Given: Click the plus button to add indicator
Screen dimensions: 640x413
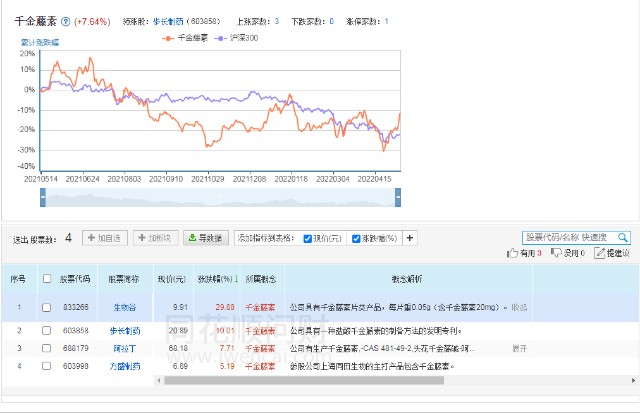Looking at the screenshot, I should (410, 238).
